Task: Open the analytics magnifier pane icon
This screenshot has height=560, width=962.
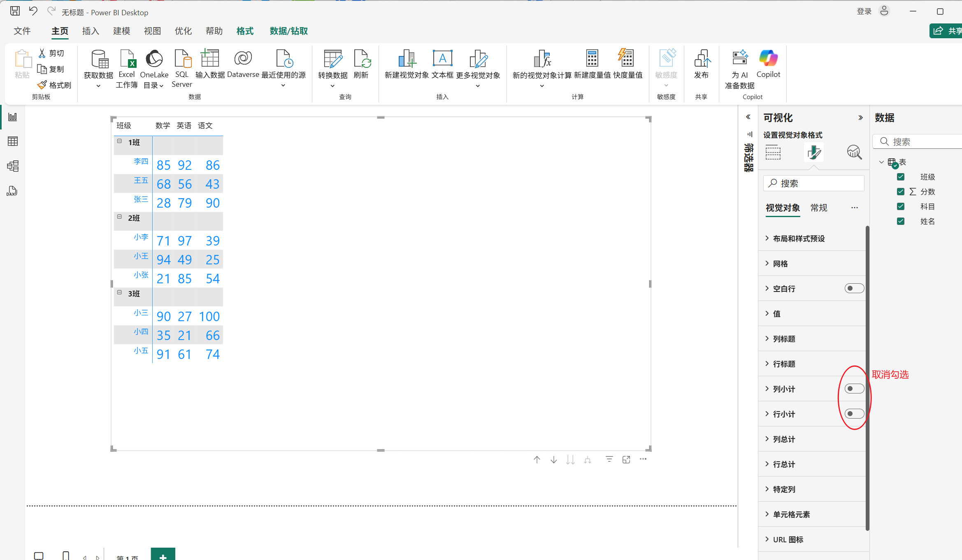Action: (854, 152)
